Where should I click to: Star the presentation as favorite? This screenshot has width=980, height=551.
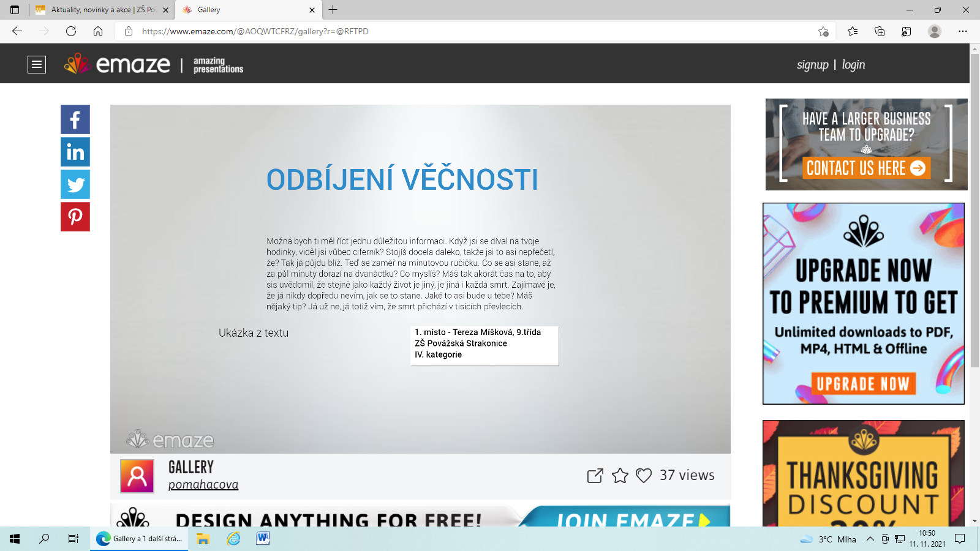pos(620,476)
